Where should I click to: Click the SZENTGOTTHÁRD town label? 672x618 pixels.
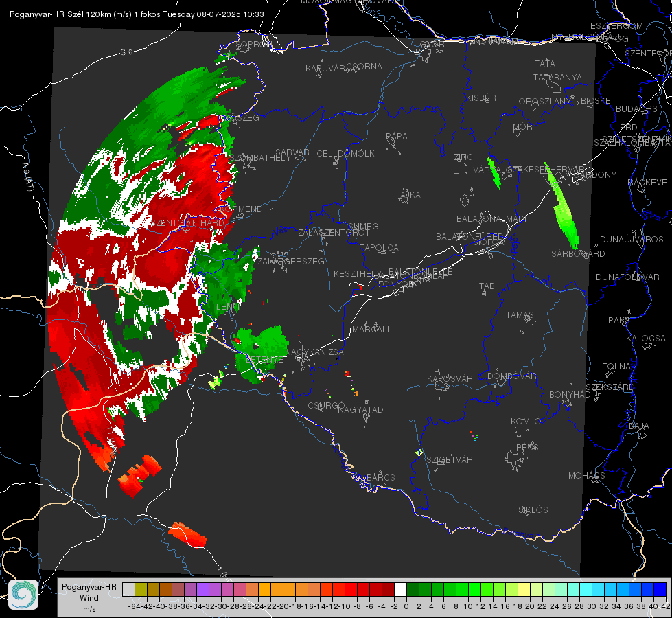[x=187, y=223]
